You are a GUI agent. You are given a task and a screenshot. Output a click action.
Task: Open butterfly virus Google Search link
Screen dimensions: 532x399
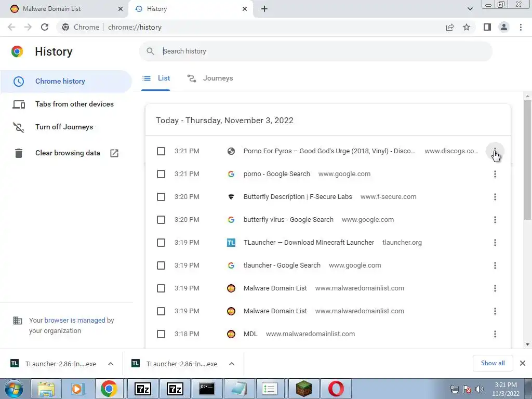click(x=288, y=220)
